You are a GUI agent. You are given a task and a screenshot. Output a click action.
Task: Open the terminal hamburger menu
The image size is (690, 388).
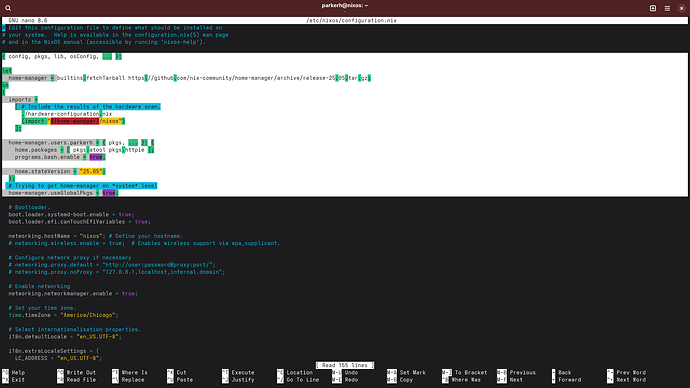click(x=667, y=8)
